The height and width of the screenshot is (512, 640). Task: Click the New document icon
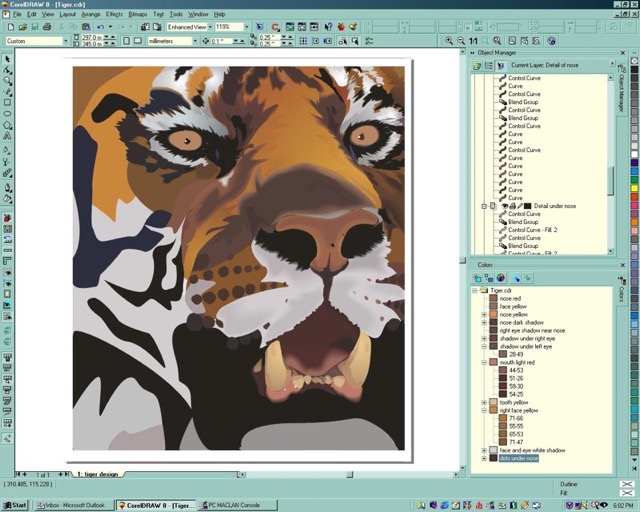pyautogui.click(x=11, y=27)
